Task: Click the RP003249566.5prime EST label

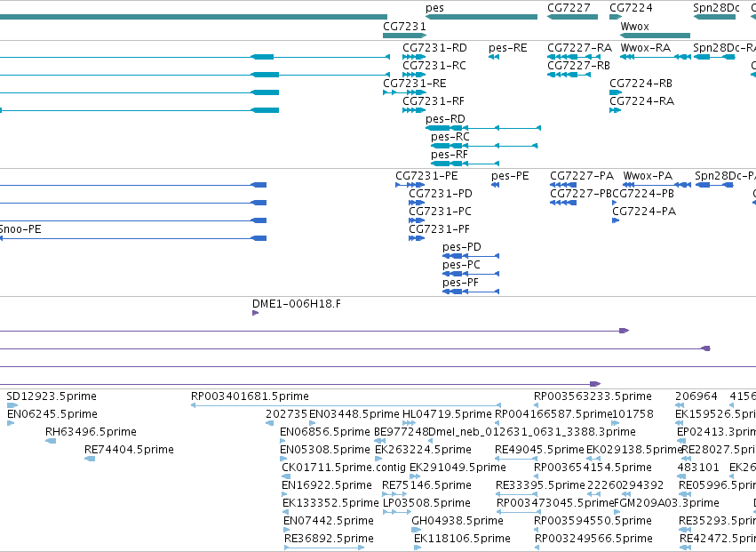Action: point(593,539)
